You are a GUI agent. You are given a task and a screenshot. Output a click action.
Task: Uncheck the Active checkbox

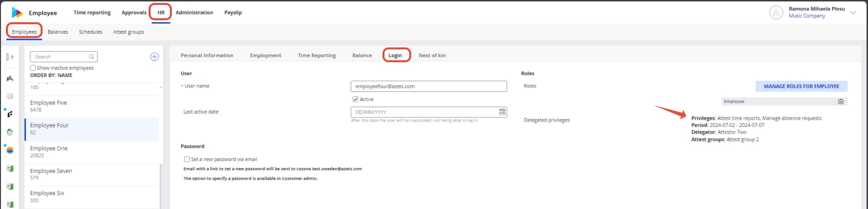(355, 99)
